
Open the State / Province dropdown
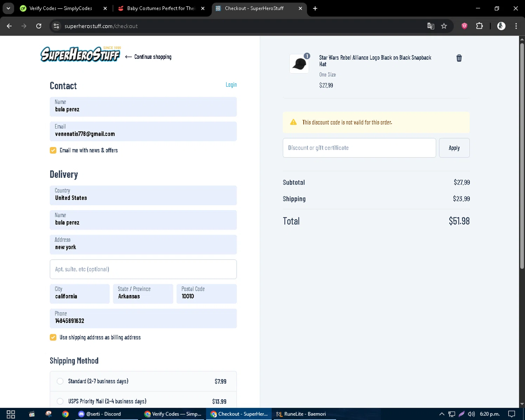point(143,294)
